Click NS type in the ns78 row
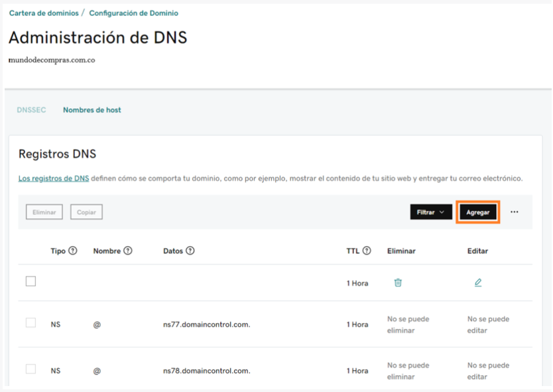Screen dimensions: 553x392 56,371
